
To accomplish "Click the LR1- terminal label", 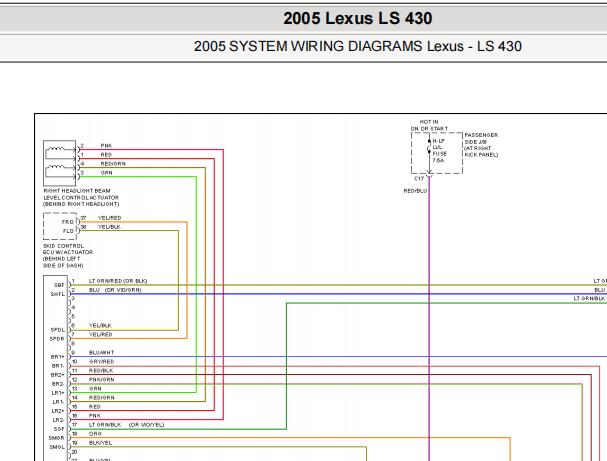I will click(58, 402).
